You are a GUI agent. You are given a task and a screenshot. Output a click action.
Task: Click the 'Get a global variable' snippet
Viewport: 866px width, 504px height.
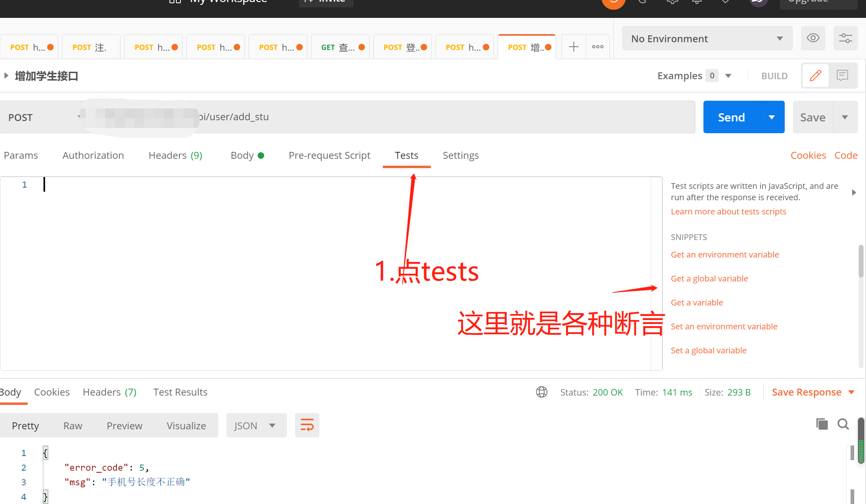coord(709,279)
